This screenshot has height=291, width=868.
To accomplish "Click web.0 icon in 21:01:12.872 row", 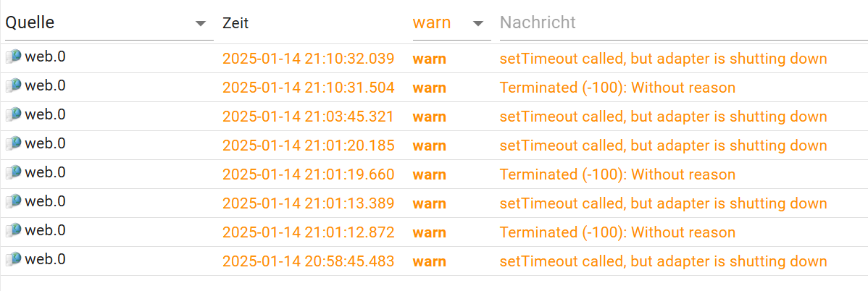I will [x=13, y=231].
